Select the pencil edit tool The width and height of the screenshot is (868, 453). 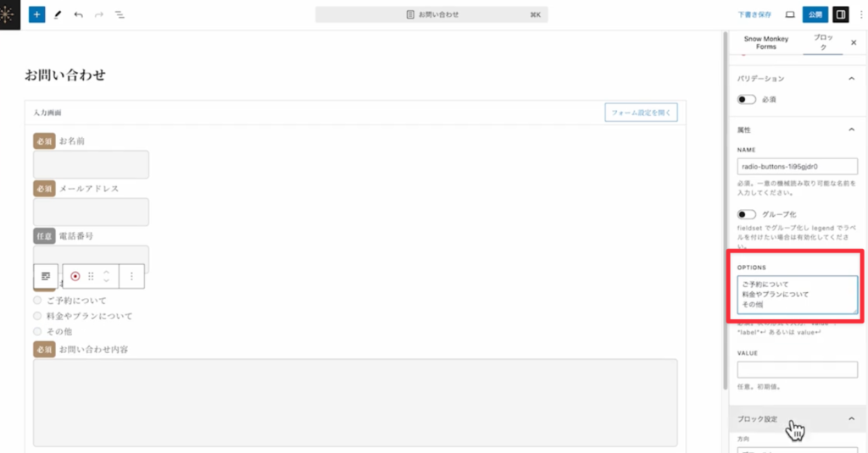click(58, 15)
